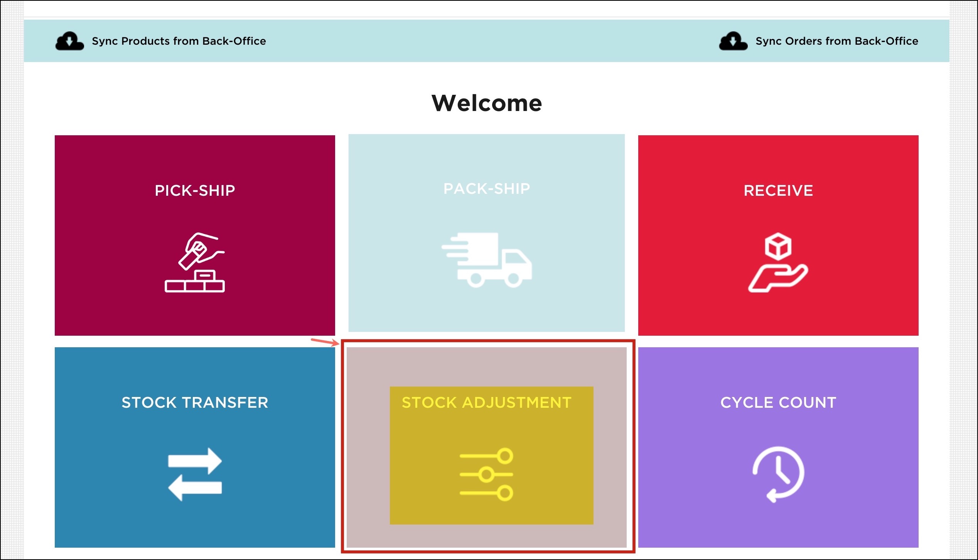Click the delivery truck icon in Pack-Ship
Screen dimensions: 978x560
[x=487, y=260]
